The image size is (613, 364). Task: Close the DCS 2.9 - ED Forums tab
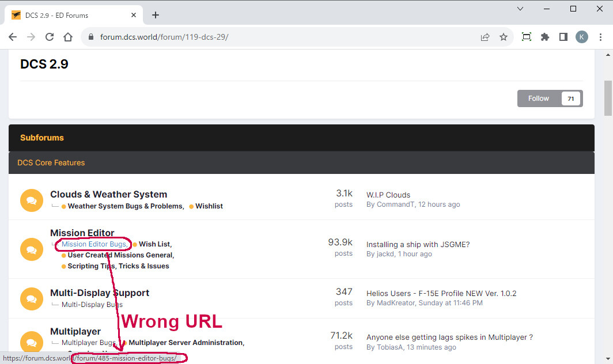tap(134, 15)
